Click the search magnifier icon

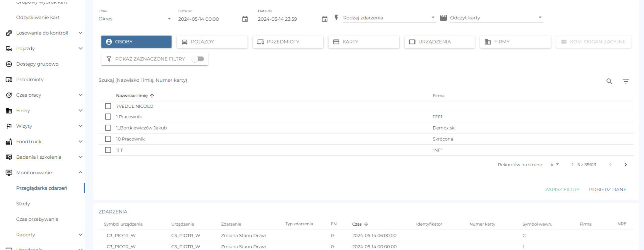tap(609, 81)
